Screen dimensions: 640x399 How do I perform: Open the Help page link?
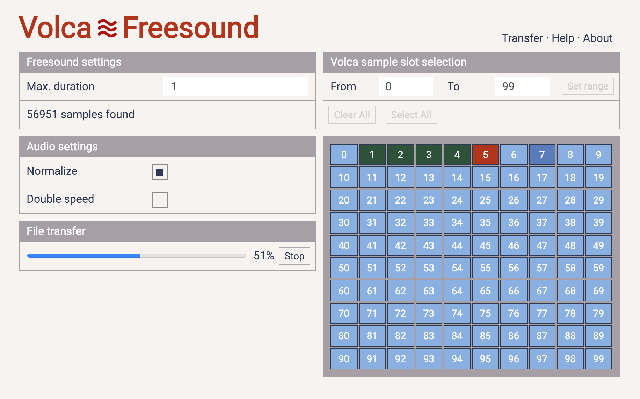pyautogui.click(x=563, y=38)
